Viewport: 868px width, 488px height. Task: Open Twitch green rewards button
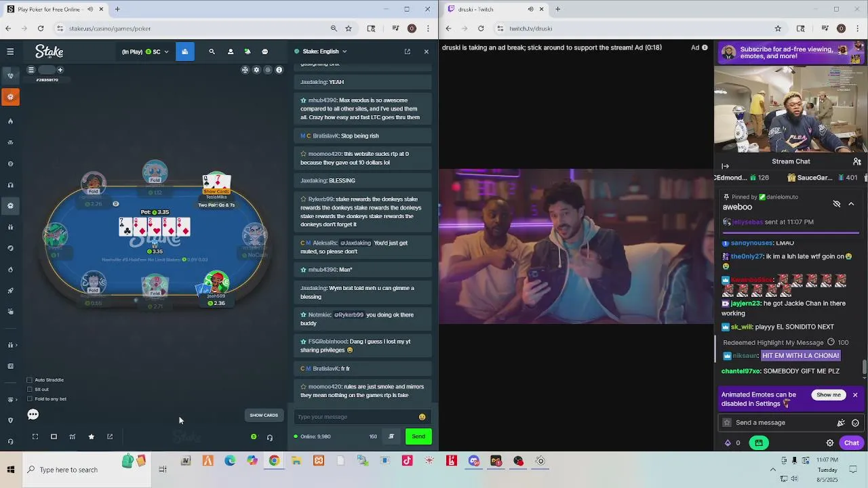coord(759,443)
